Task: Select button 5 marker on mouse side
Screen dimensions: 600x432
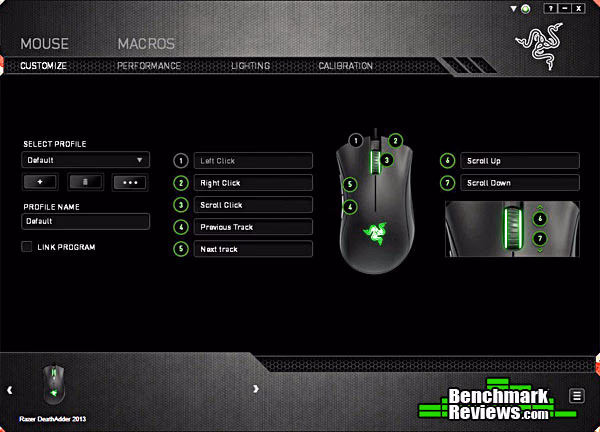Action: click(350, 184)
